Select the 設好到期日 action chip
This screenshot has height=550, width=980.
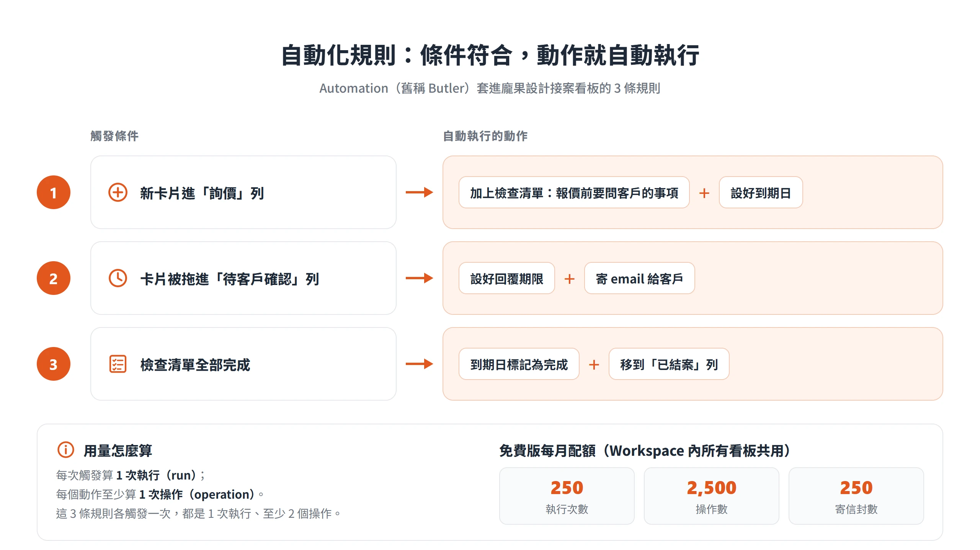point(761,193)
